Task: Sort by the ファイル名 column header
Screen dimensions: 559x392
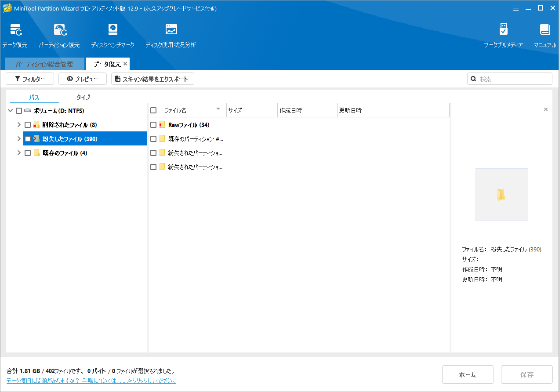Action: (x=175, y=110)
